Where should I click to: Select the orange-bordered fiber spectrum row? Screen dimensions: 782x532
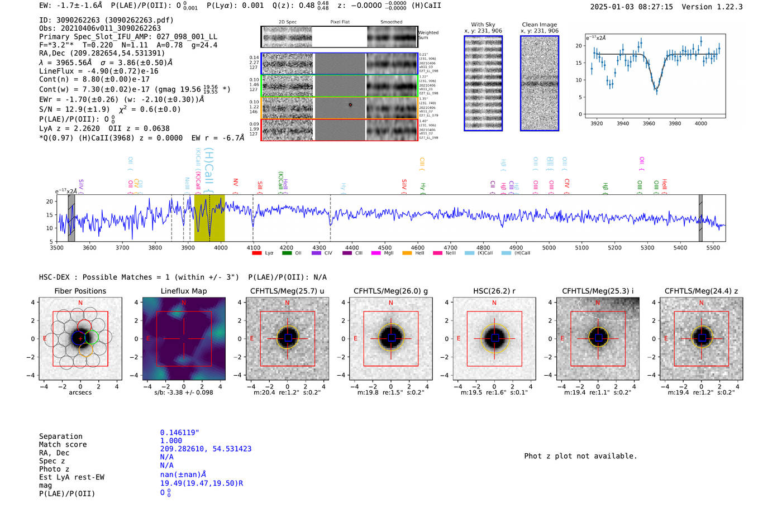[340, 108]
